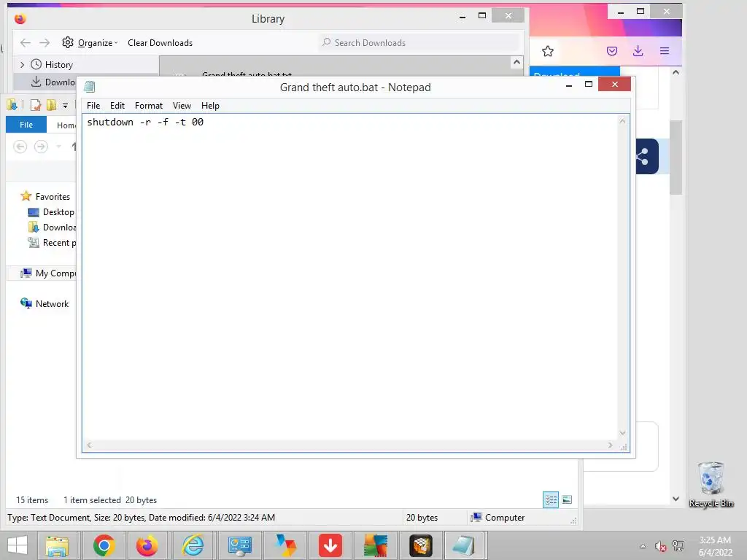This screenshot has width=747, height=560.
Task: Open Google Chrome from the taskbar
Action: [104, 545]
